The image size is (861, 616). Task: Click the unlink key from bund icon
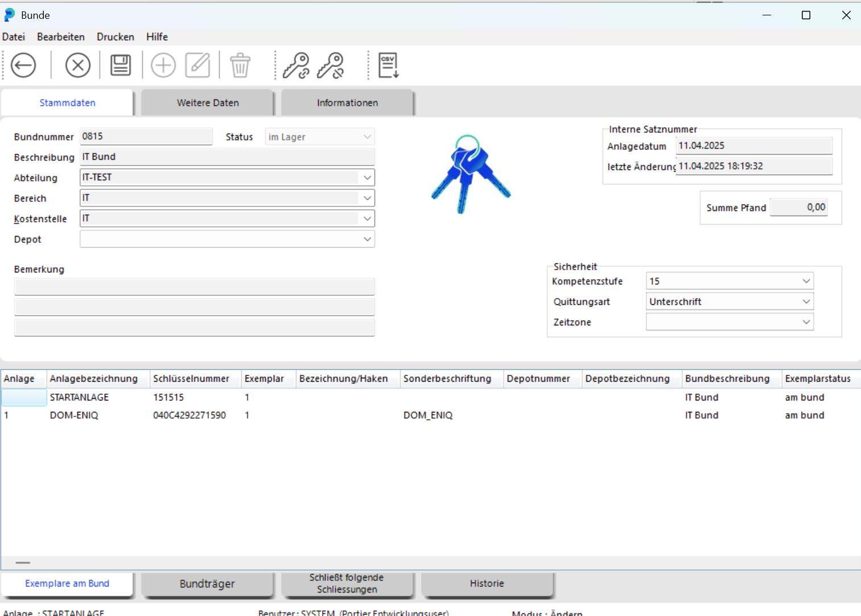point(331,65)
